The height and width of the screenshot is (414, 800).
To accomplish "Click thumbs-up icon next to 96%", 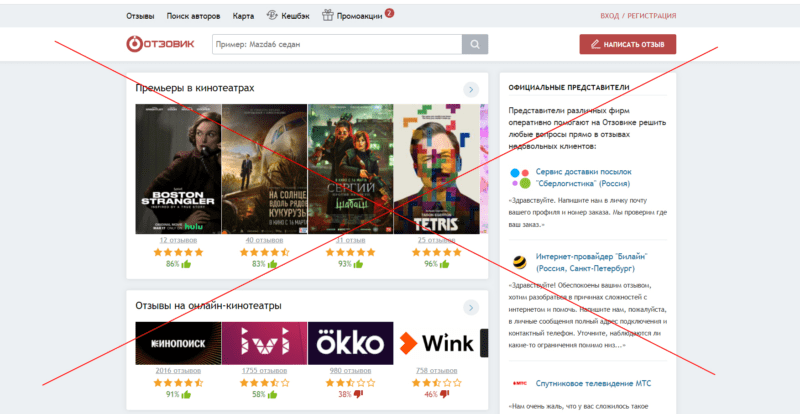I will tap(445, 264).
